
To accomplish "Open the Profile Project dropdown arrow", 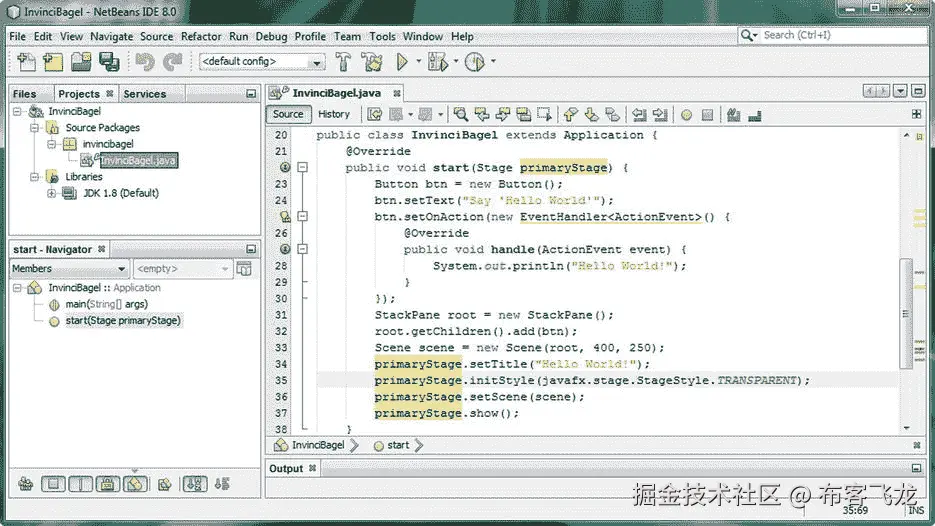I will 493,61.
